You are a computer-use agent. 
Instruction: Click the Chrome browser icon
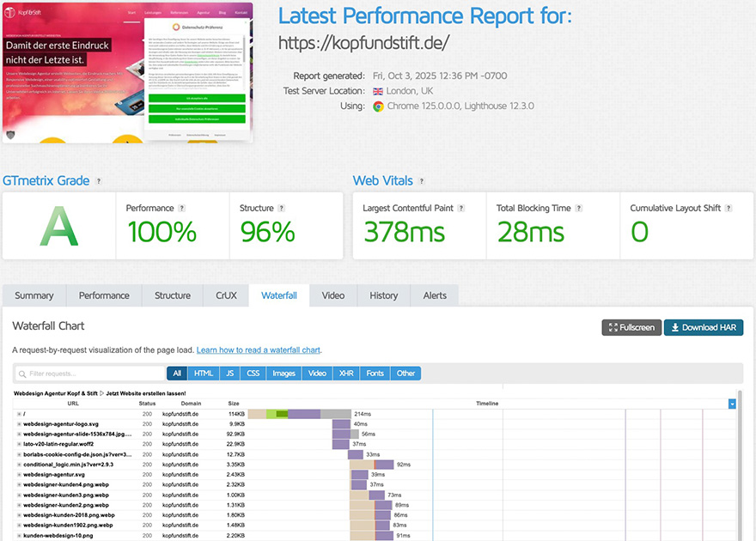[x=378, y=106]
